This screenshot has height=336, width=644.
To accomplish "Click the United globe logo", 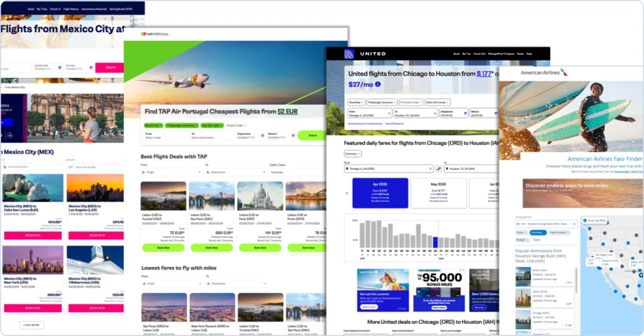I will (348, 54).
